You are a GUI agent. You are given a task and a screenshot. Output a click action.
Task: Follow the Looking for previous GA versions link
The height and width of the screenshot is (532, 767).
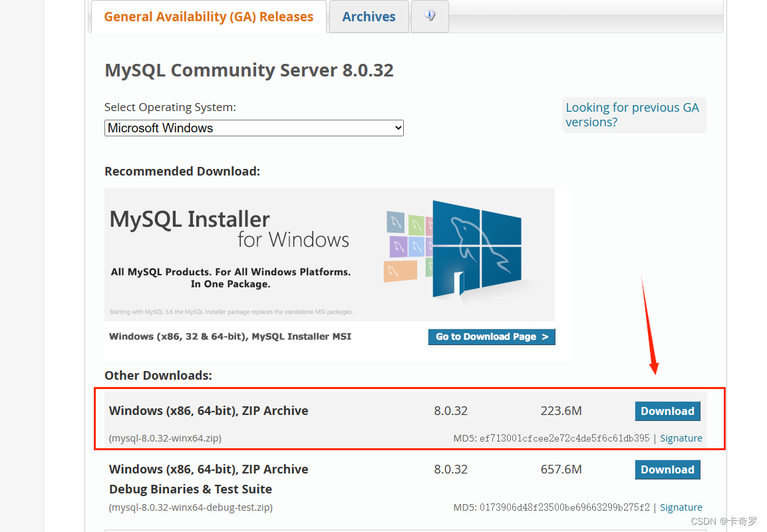[633, 115]
